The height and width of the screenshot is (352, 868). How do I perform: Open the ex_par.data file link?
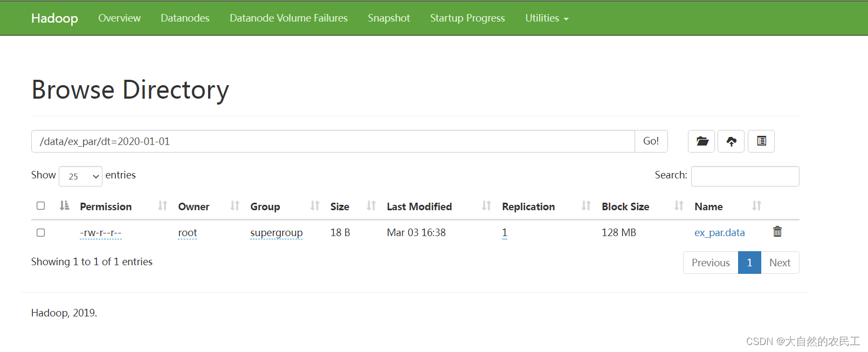(x=719, y=232)
